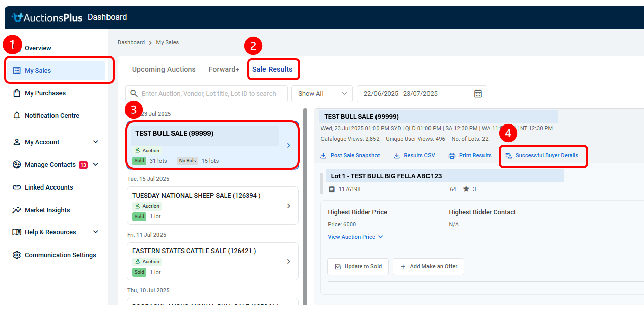Switch to Sale Results tab
This screenshot has height=313, width=644.
tap(273, 70)
